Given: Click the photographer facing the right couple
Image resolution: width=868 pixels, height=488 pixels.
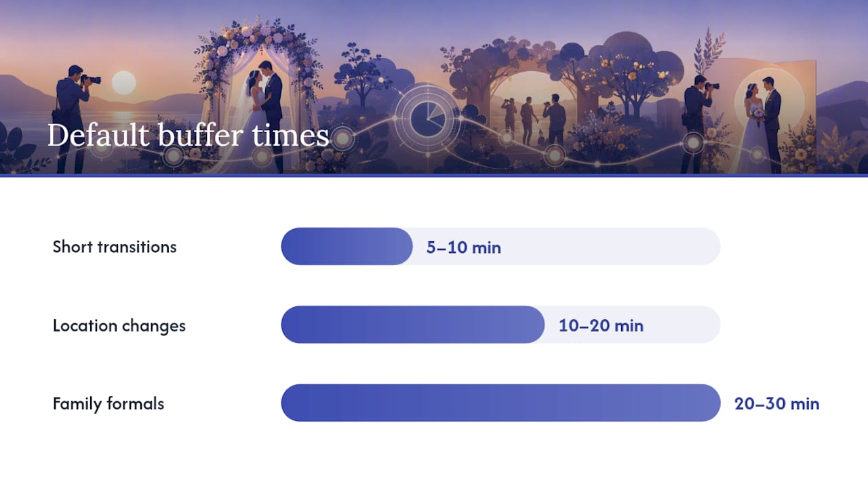Looking at the screenshot, I should pyautogui.click(x=698, y=123).
